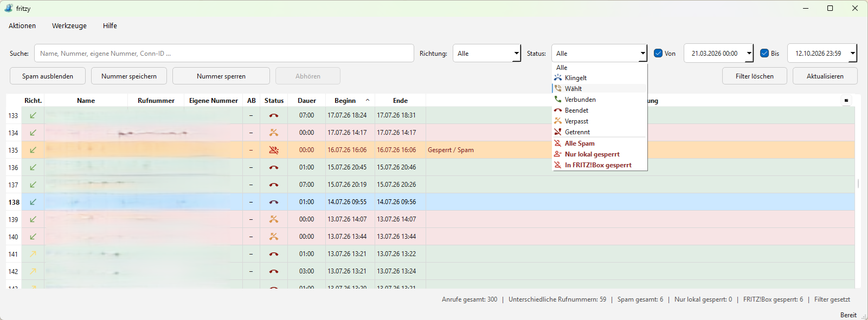868x320 pixels.
Task: Select Nur lokal gesperrt filter option
Action: [x=599, y=154]
